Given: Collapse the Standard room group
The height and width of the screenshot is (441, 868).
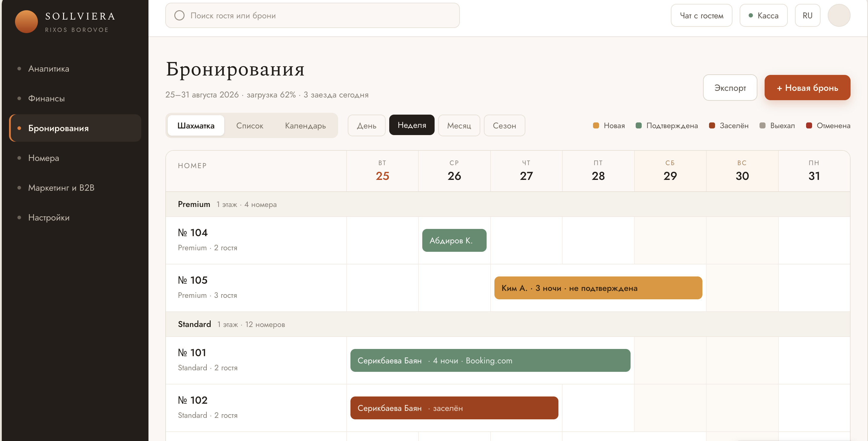Looking at the screenshot, I should [507, 324].
